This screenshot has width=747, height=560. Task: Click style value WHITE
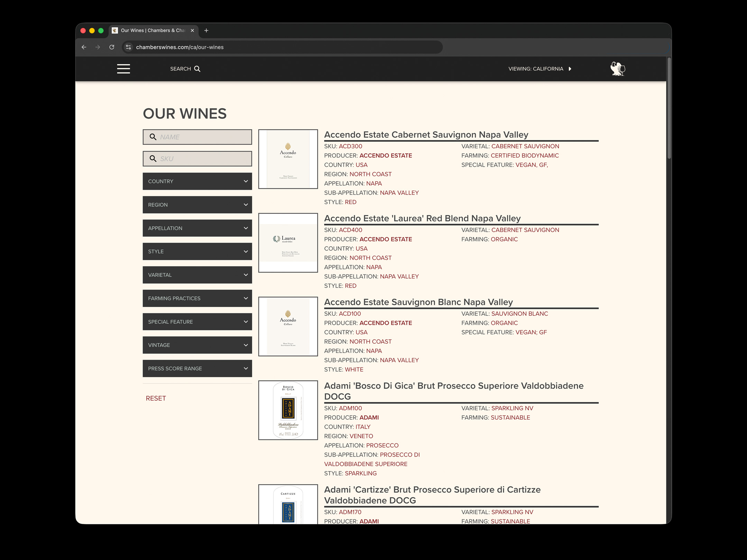pos(354,370)
